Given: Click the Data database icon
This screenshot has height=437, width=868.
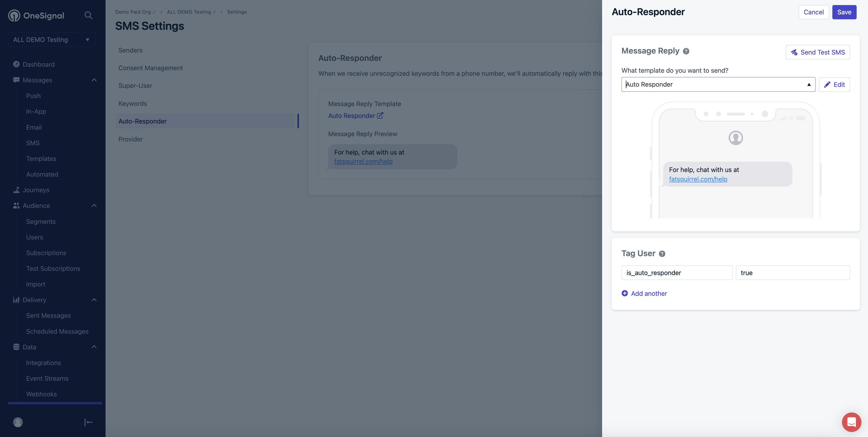Looking at the screenshot, I should point(16,347).
